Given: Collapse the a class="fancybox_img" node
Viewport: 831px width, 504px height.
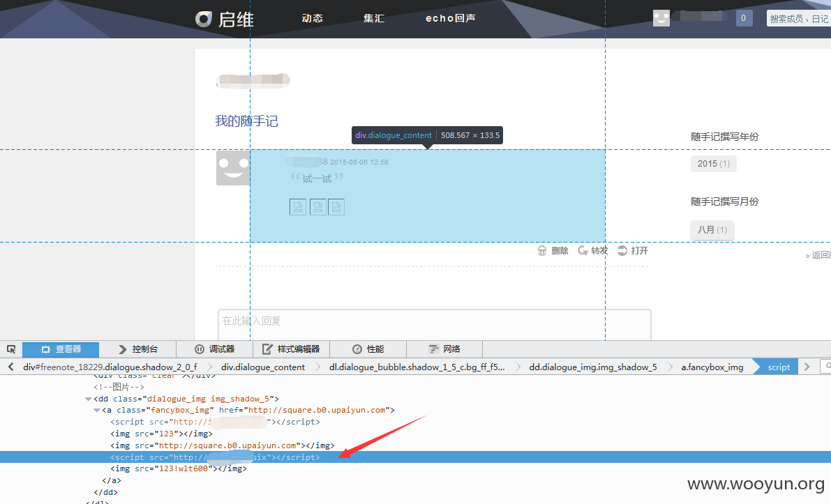Looking at the screenshot, I should point(97,411).
